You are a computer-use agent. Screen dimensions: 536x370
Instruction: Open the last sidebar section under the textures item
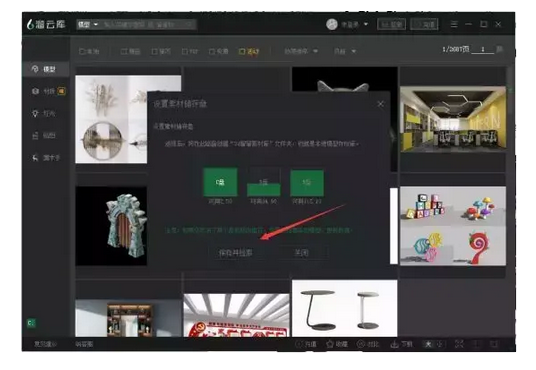coord(46,158)
